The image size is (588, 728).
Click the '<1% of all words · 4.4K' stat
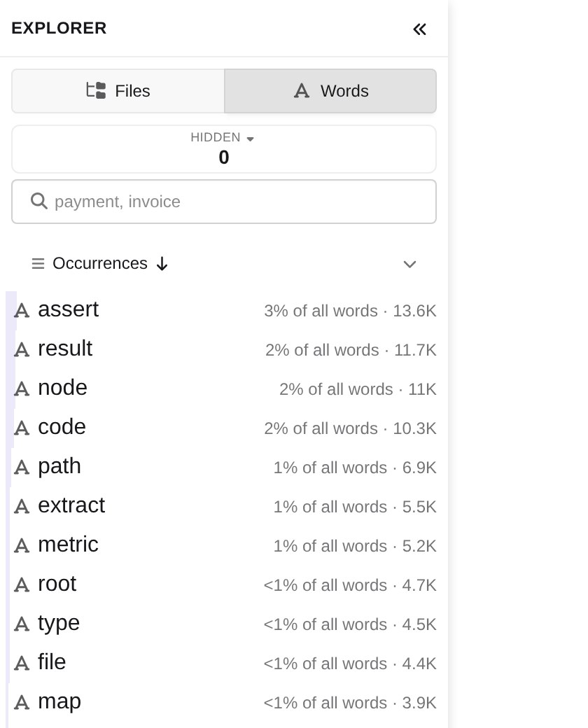[350, 664]
